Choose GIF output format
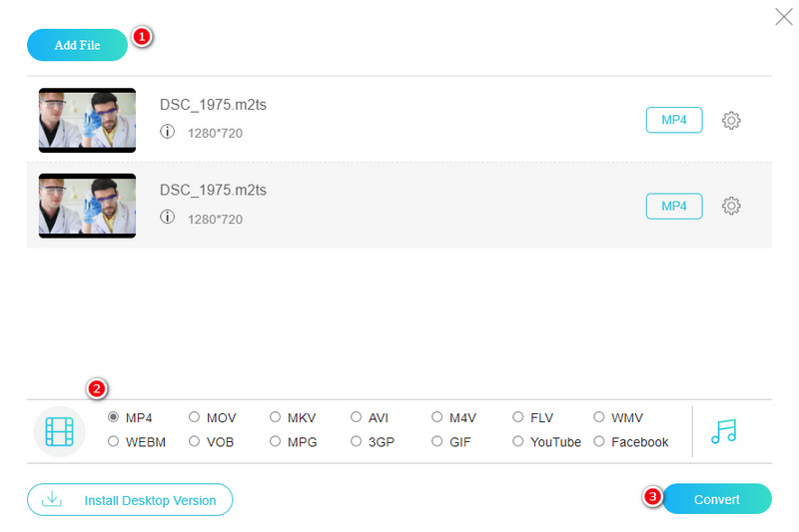This screenshot has width=799, height=532. pos(437,441)
